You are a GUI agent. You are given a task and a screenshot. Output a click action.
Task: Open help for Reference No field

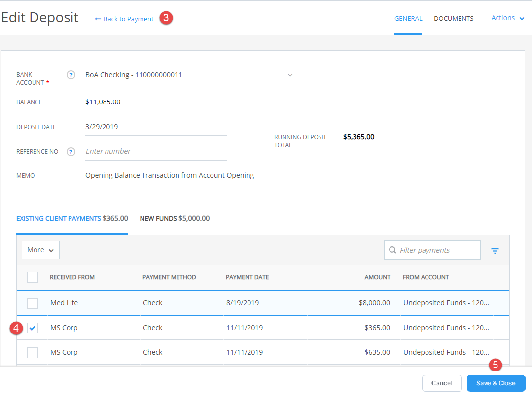coord(71,152)
